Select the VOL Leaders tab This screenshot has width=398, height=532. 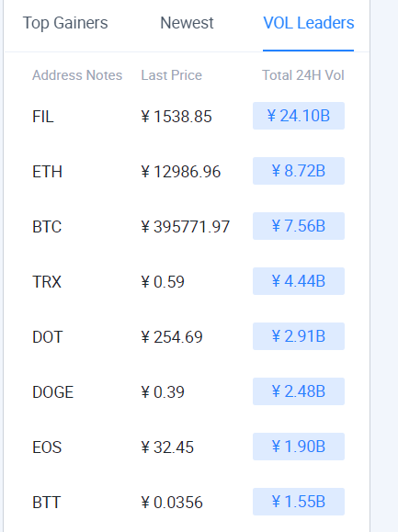pos(309,23)
